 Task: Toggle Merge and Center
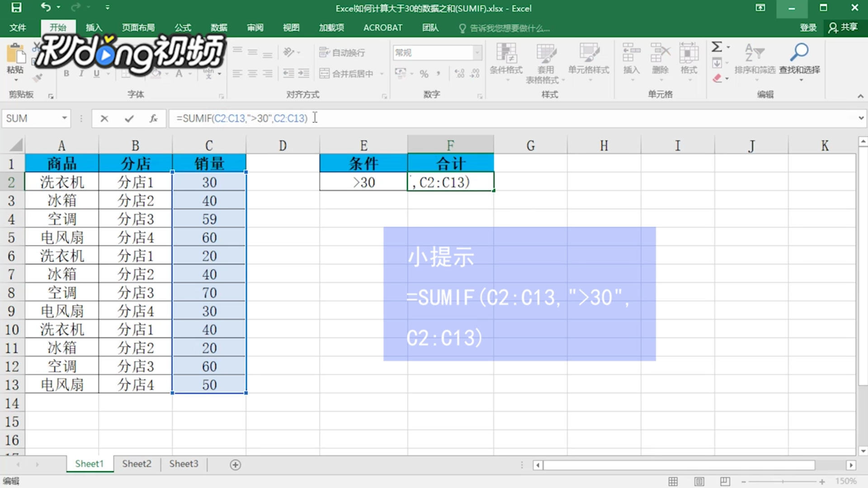[347, 73]
